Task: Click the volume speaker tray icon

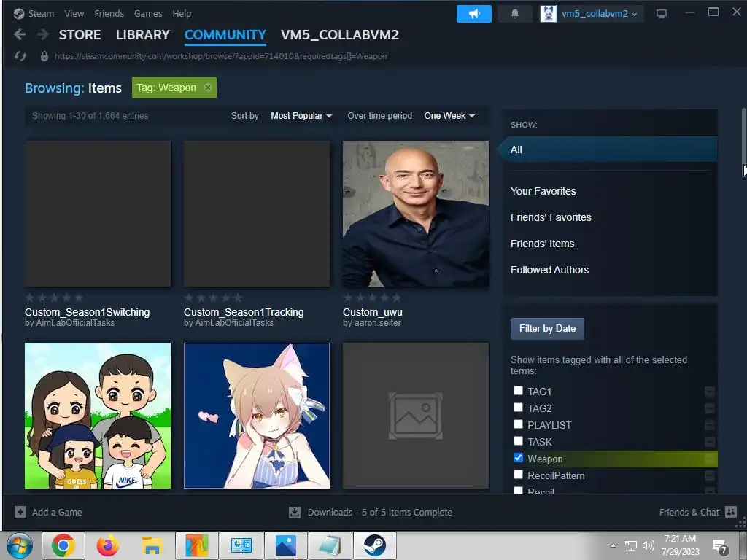Action: [648, 545]
